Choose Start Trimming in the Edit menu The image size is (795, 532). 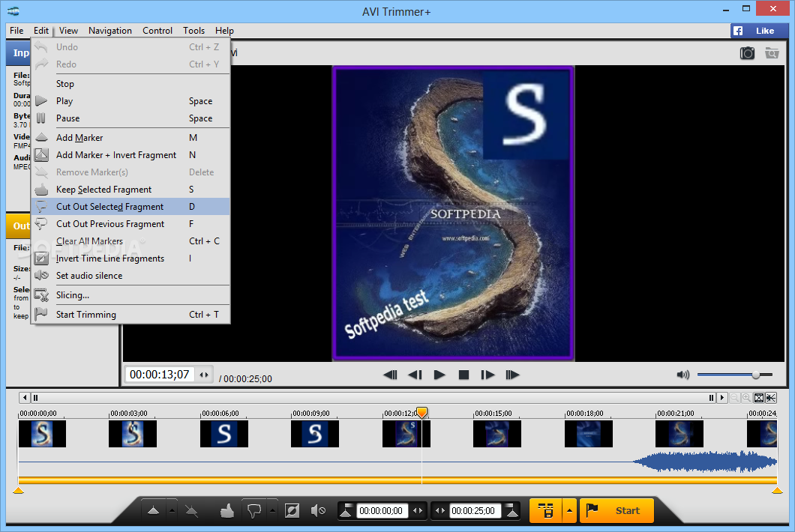tap(130, 314)
